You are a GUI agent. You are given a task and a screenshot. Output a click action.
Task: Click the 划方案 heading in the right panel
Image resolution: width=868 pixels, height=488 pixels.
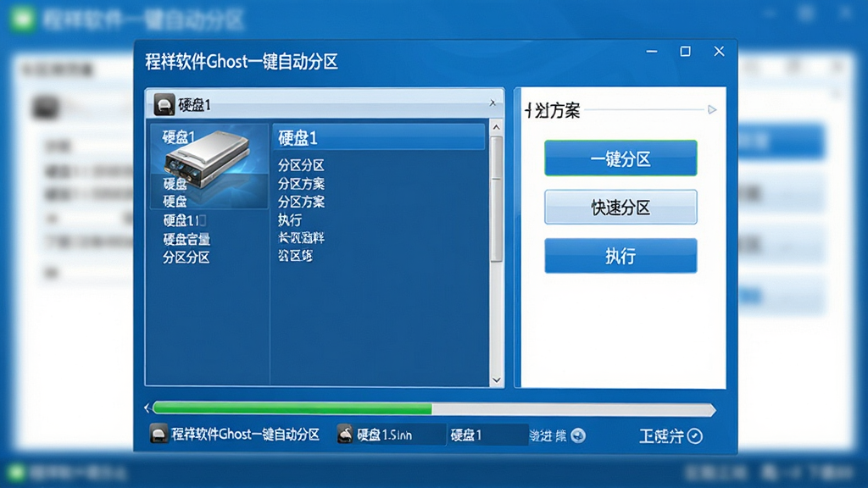pos(553,110)
